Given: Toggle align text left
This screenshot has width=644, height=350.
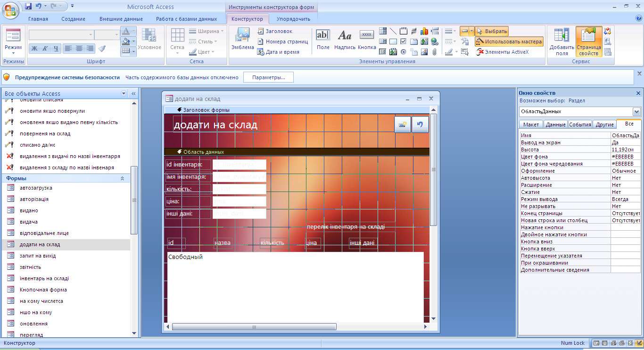Looking at the screenshot, I should (68, 48).
